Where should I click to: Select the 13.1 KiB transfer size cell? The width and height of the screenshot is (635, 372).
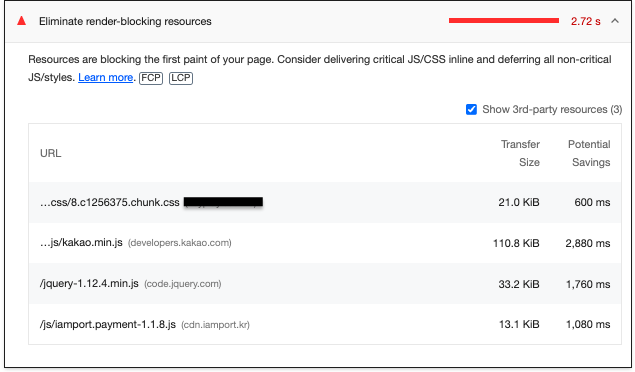[x=519, y=324]
